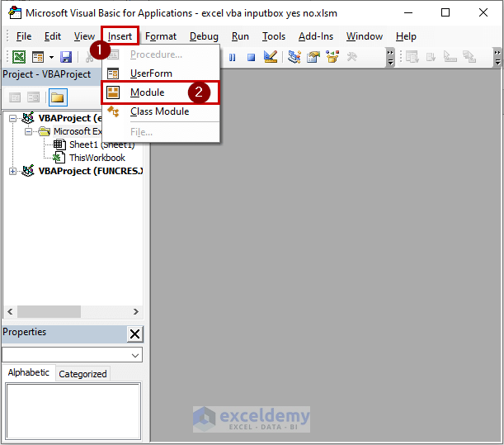Expand VBAProject (FUNCRES.) tree node
Image resolution: width=504 pixels, height=445 pixels.
pos(12,171)
